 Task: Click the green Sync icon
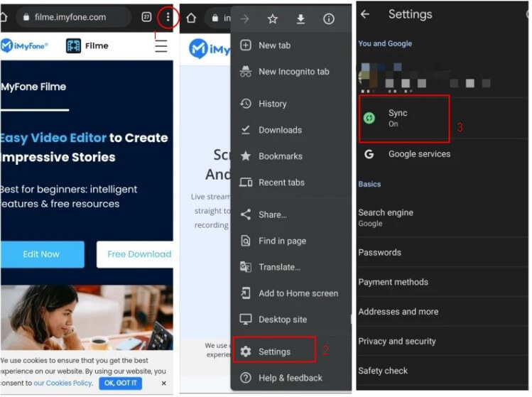(x=369, y=118)
